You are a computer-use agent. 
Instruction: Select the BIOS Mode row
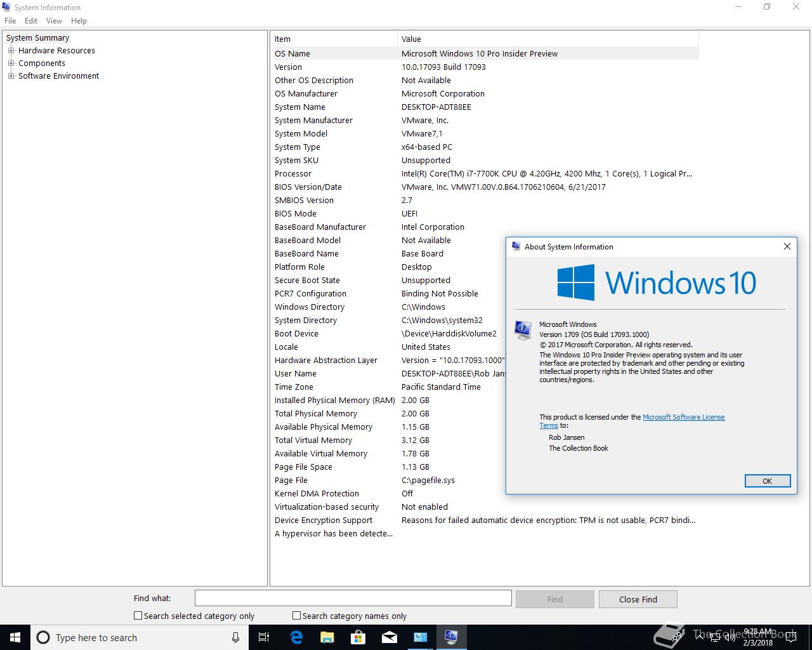tap(486, 214)
